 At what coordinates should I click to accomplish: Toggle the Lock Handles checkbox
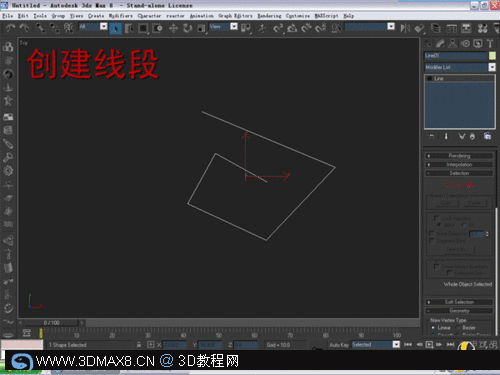(436, 218)
